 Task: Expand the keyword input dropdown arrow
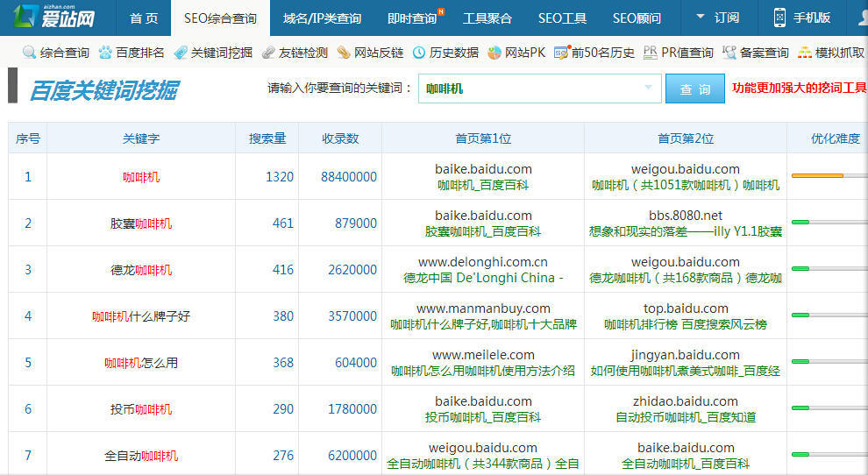[x=648, y=88]
